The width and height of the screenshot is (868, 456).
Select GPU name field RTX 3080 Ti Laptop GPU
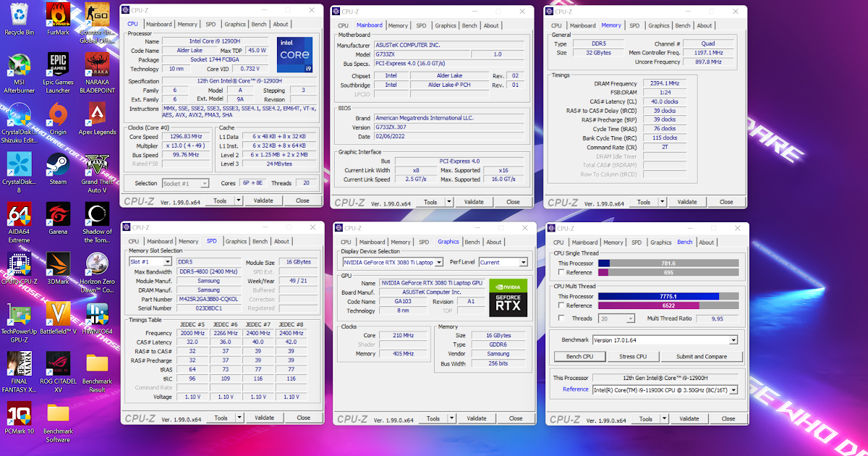point(432,283)
